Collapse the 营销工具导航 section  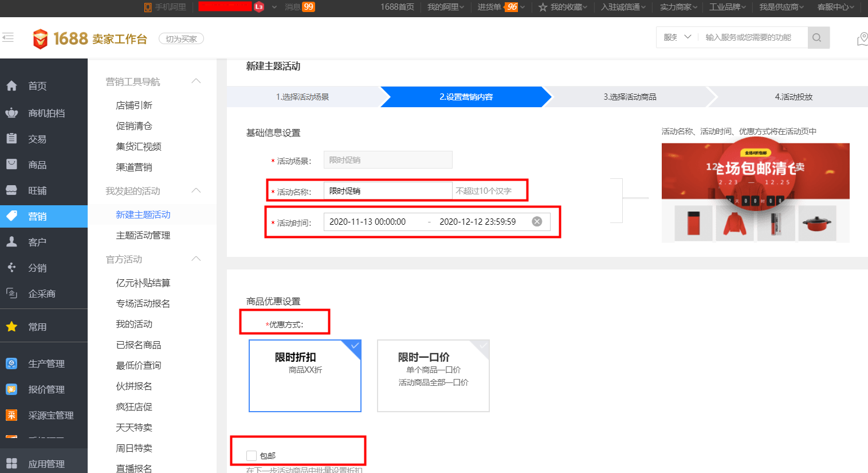pyautogui.click(x=196, y=81)
